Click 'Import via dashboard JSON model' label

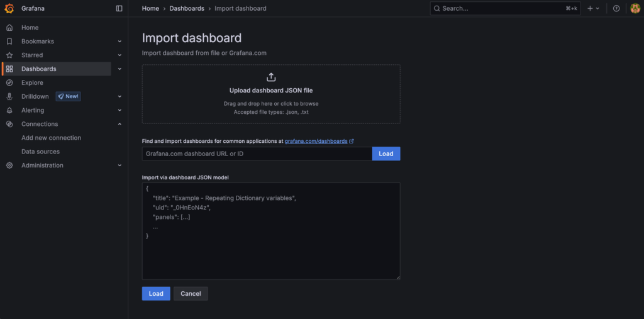click(x=186, y=177)
